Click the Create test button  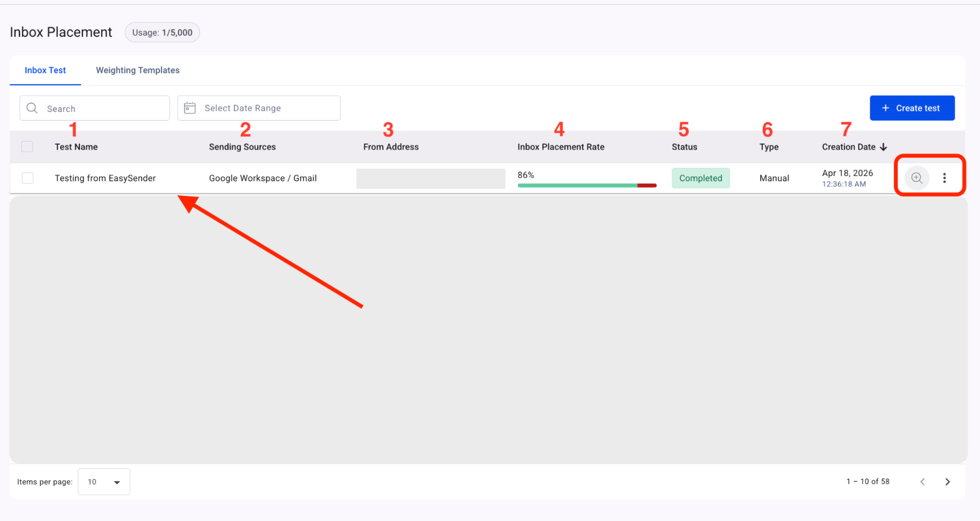pos(912,108)
